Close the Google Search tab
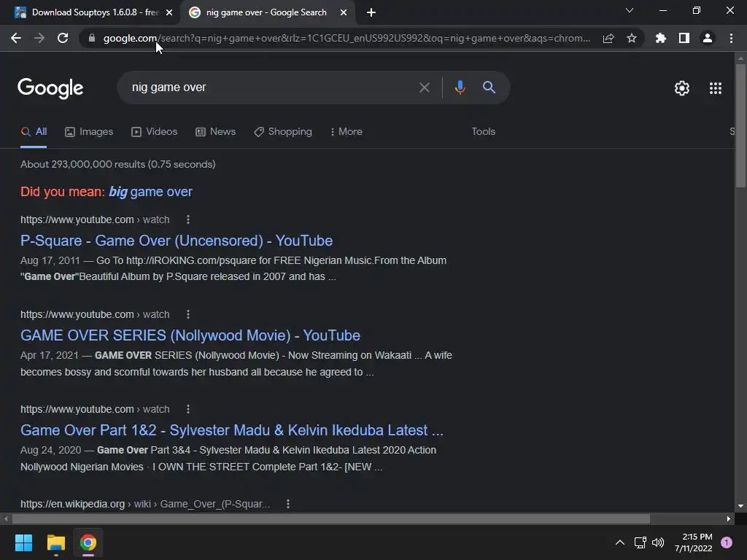 click(x=344, y=12)
